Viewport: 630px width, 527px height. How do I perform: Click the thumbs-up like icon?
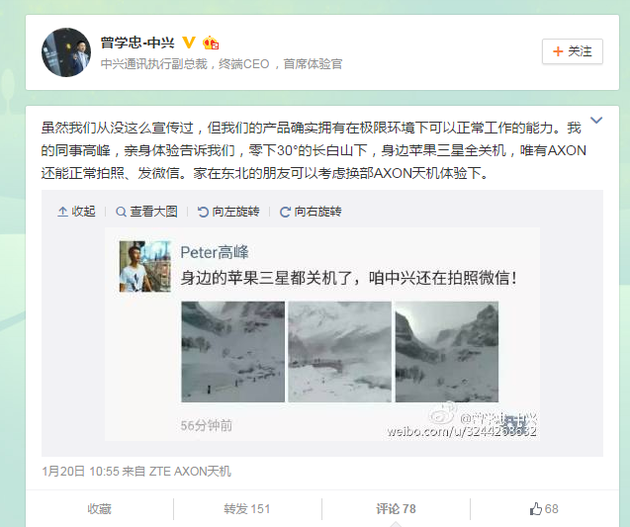click(x=536, y=509)
